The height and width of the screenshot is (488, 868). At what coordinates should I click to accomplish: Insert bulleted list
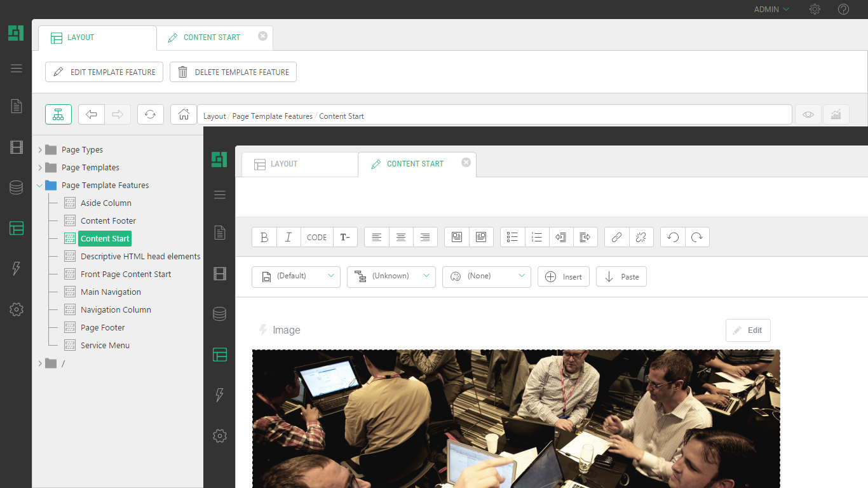(x=513, y=237)
